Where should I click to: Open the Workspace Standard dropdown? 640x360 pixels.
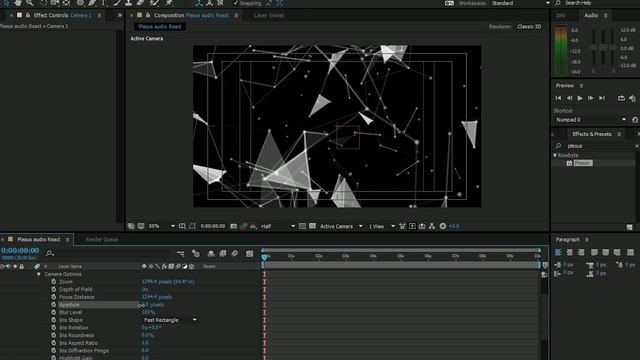(521, 3)
